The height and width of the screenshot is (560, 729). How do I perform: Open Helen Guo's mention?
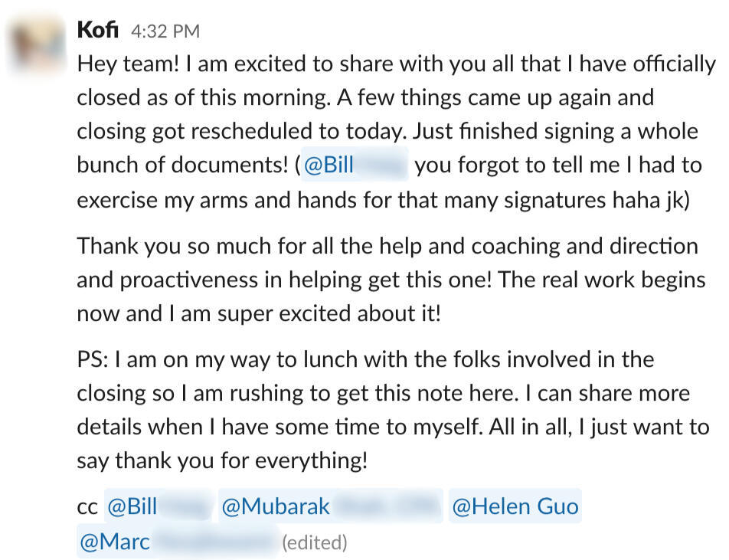515,506
